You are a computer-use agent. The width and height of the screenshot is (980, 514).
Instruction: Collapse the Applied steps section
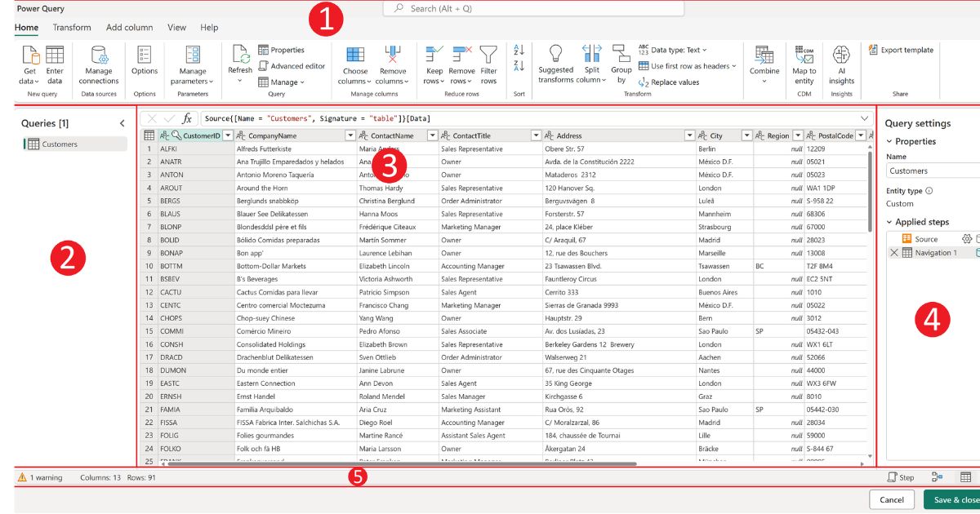(x=890, y=222)
